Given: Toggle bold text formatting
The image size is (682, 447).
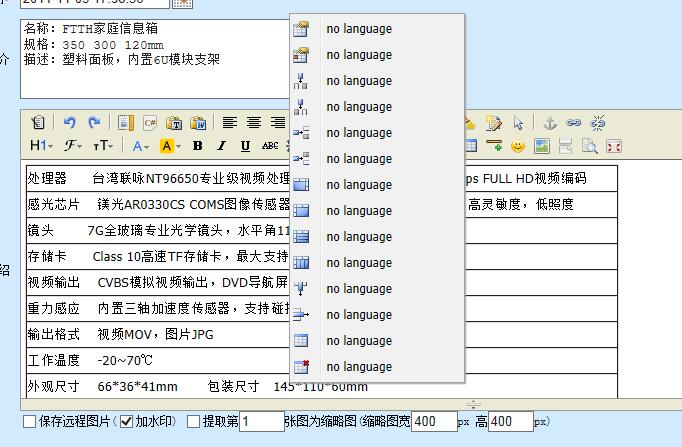Looking at the screenshot, I should [197, 146].
